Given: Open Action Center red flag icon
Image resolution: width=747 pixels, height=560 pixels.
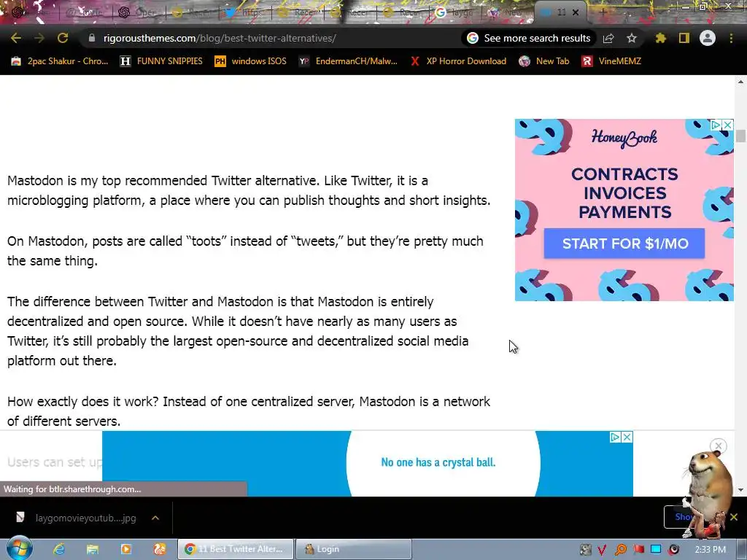Looking at the screenshot, I should 638,550.
